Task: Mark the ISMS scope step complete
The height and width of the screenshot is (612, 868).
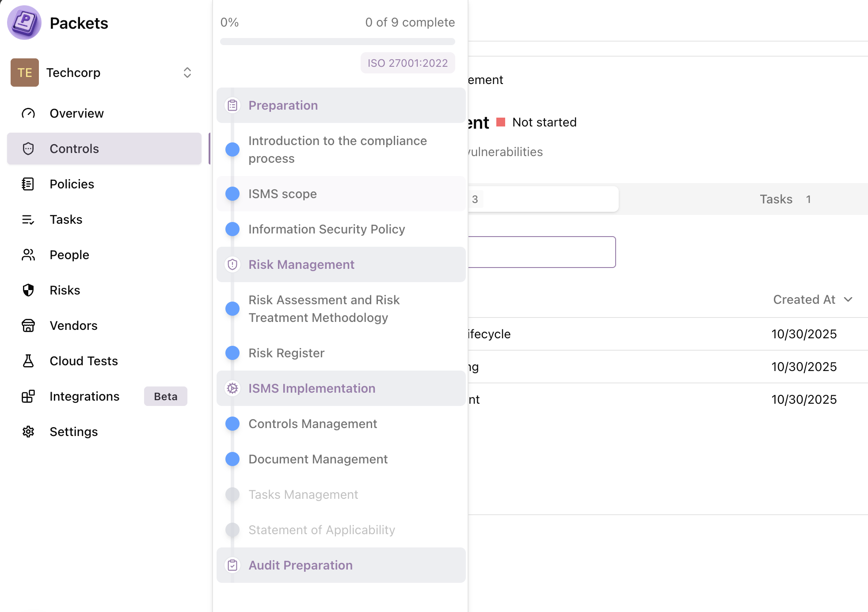Action: [x=232, y=194]
